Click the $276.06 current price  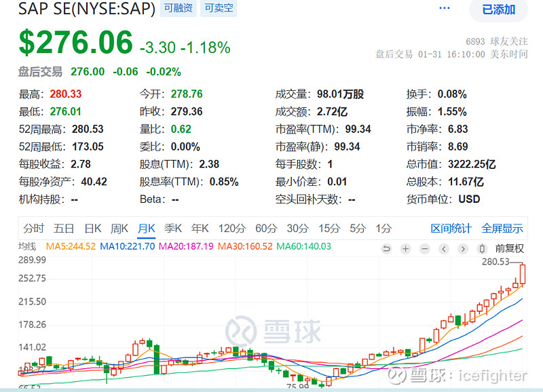[76, 42]
